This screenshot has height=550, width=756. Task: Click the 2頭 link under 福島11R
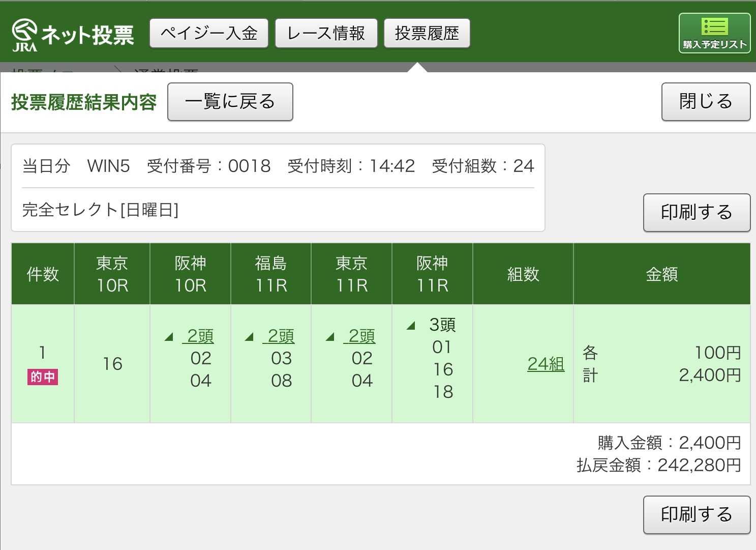(x=281, y=336)
